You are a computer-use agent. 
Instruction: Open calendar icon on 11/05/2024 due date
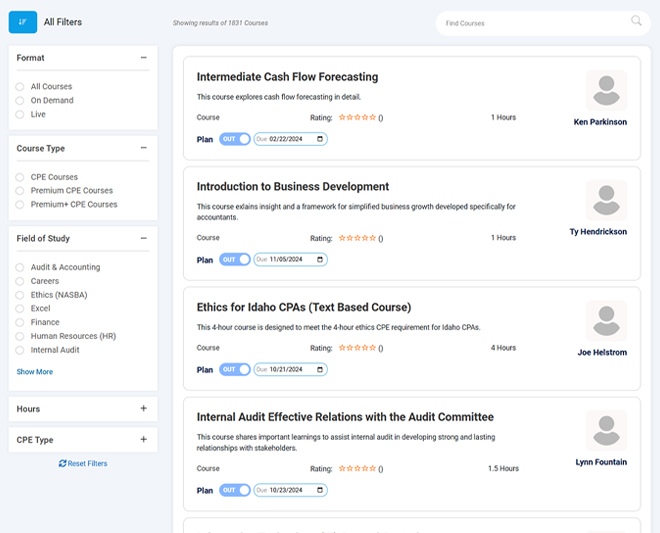pyautogui.click(x=320, y=259)
